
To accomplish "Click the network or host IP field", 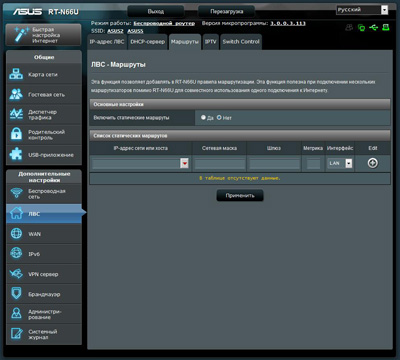I will coord(136,163).
